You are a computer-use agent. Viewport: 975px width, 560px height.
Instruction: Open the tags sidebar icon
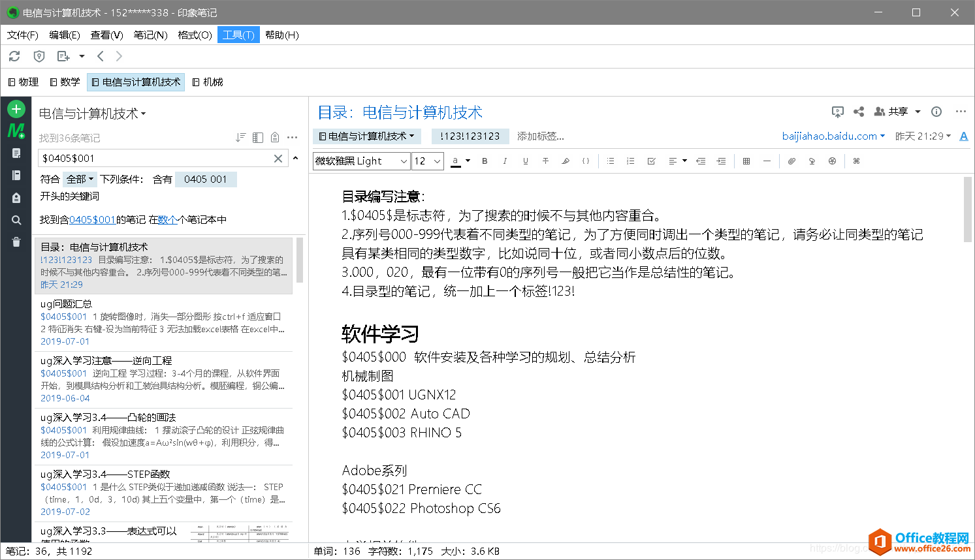pos(16,198)
